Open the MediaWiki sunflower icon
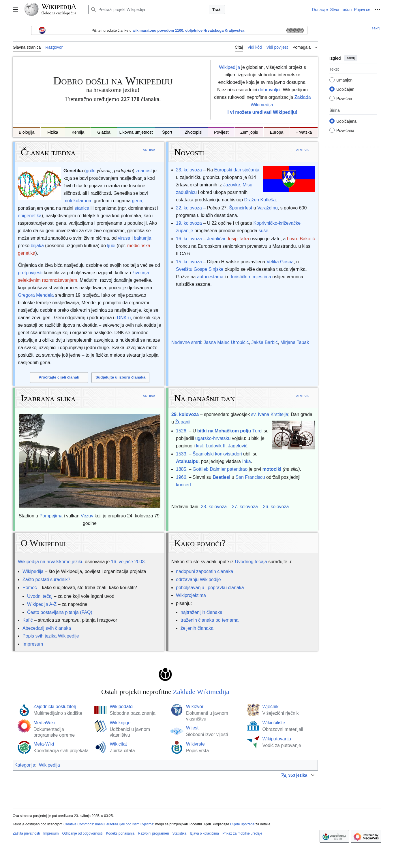 click(x=24, y=726)
